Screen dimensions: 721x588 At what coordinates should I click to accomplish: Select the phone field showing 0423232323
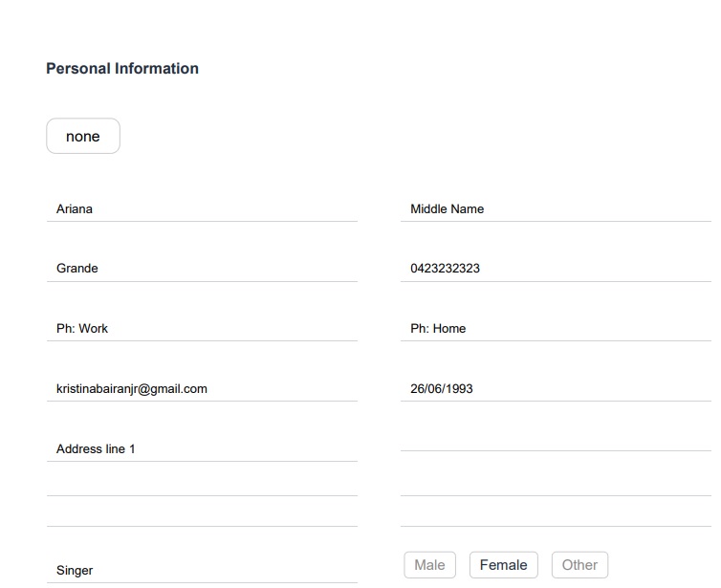(555, 269)
